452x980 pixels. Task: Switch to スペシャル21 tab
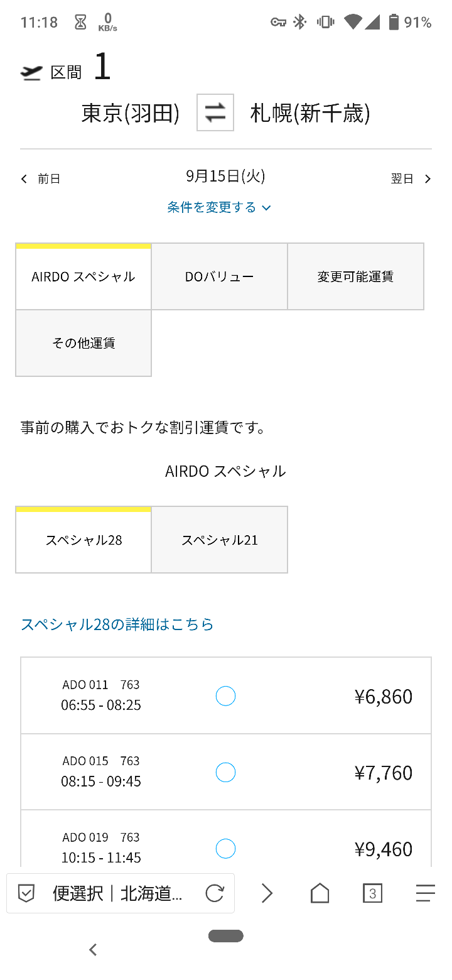click(x=219, y=540)
